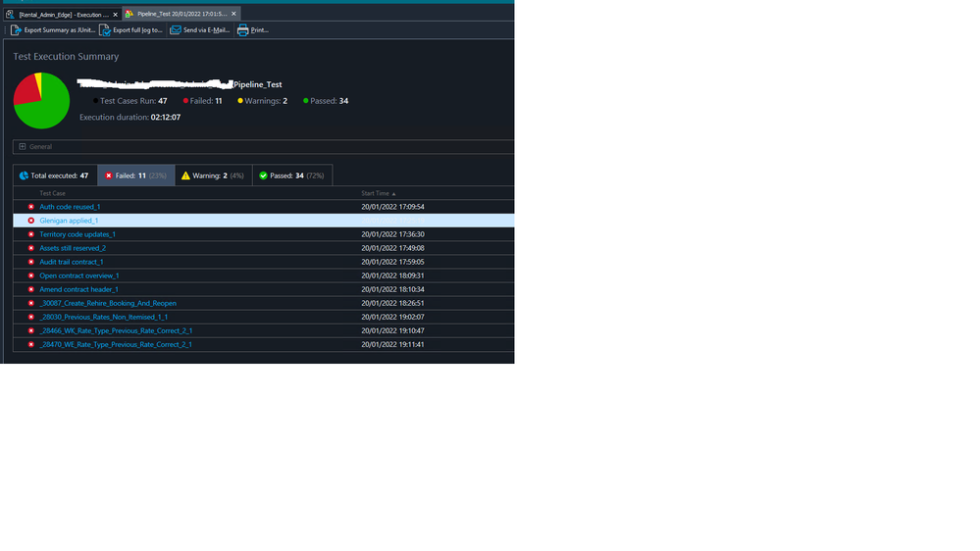Click Export full log to button
980x551 pixels.
[131, 30]
